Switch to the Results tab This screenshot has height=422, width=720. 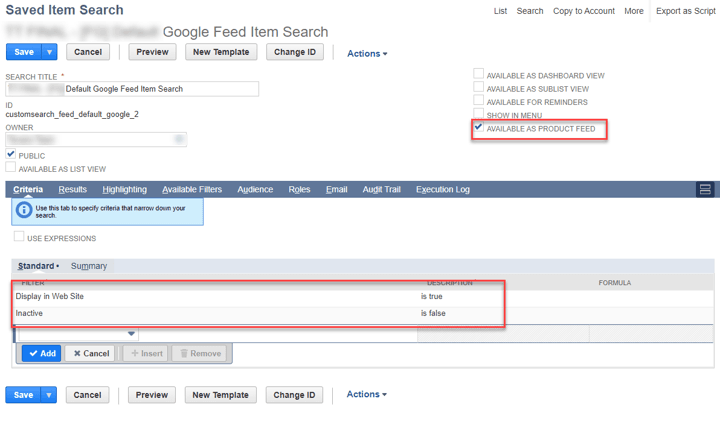(73, 190)
